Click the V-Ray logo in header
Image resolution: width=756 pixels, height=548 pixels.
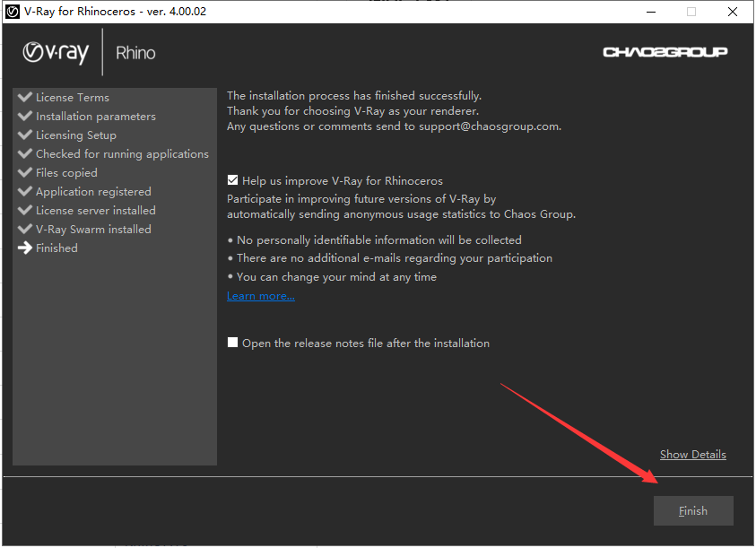click(x=56, y=53)
